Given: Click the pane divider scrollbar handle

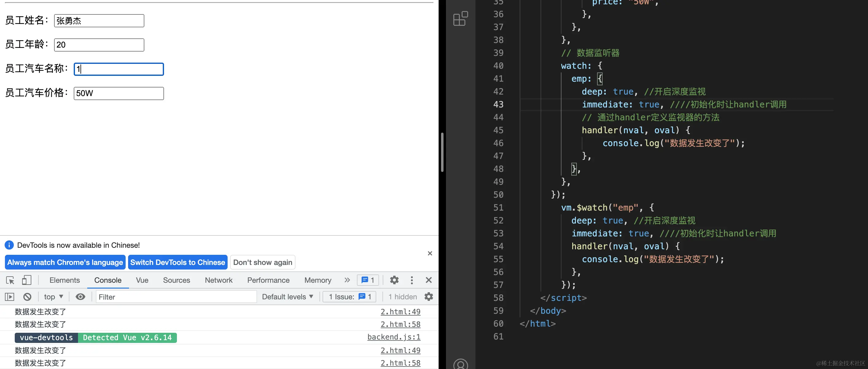Looking at the screenshot, I should point(442,152).
